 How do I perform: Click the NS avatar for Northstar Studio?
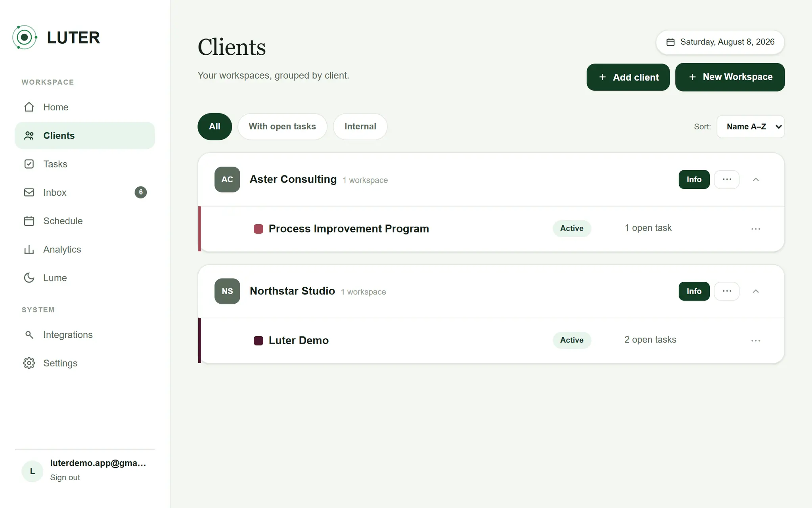(x=227, y=291)
